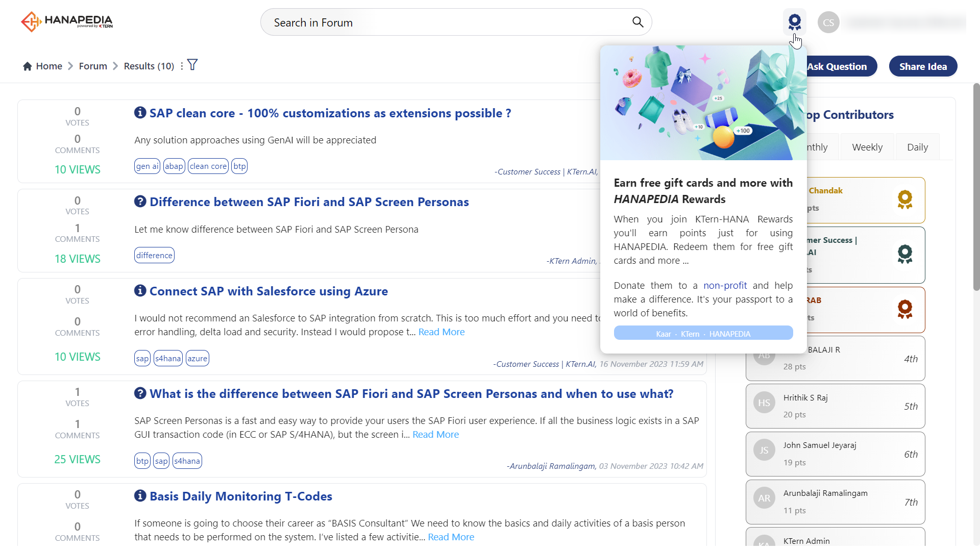The image size is (980, 551).
Task: Click Read More on SAP Screen Personas post
Action: (435, 435)
